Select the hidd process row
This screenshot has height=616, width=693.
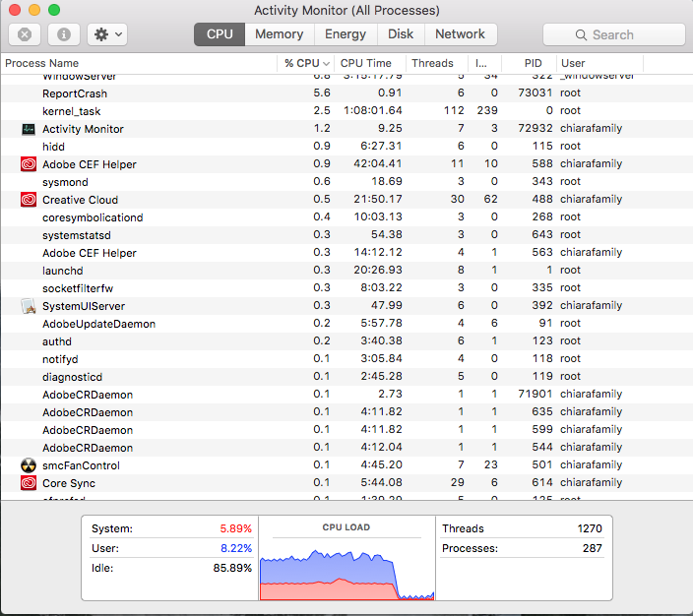pos(346,147)
